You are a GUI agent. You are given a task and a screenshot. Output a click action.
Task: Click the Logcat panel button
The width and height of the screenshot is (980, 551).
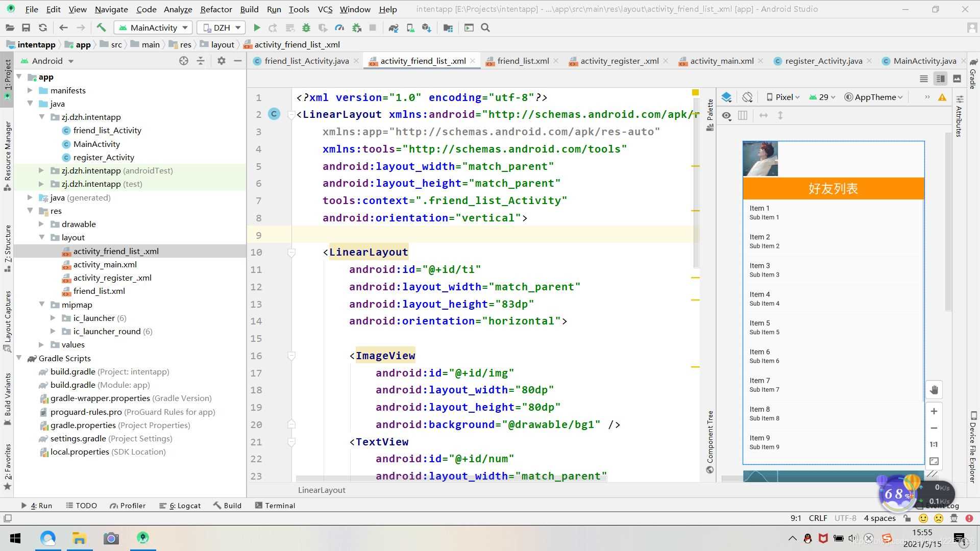click(183, 505)
